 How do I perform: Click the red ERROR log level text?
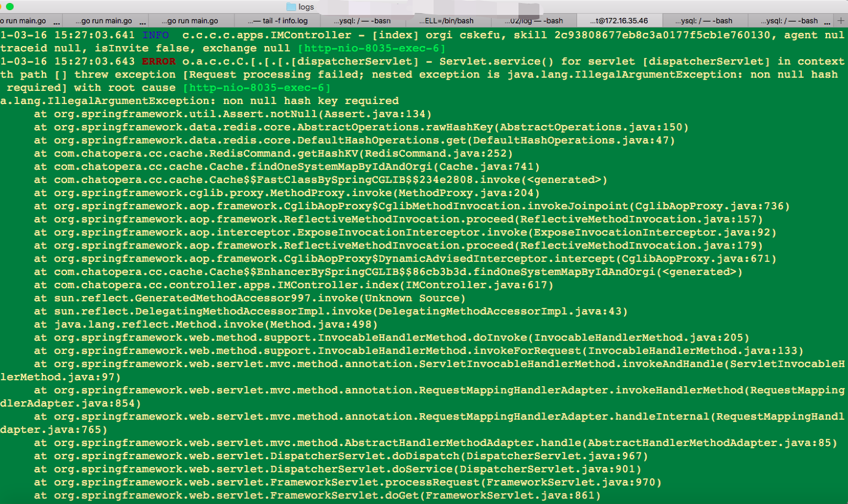tap(158, 62)
